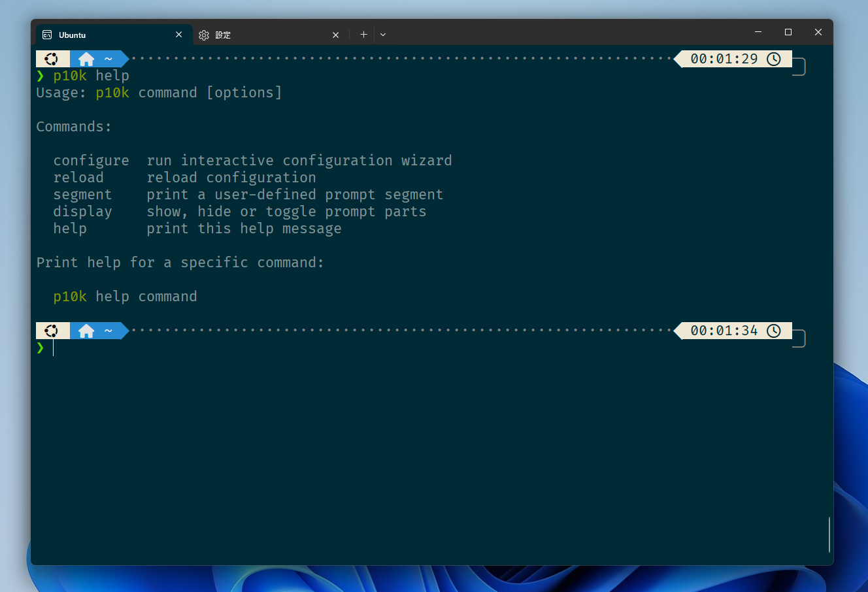Close the 設定 tab

pyautogui.click(x=335, y=35)
